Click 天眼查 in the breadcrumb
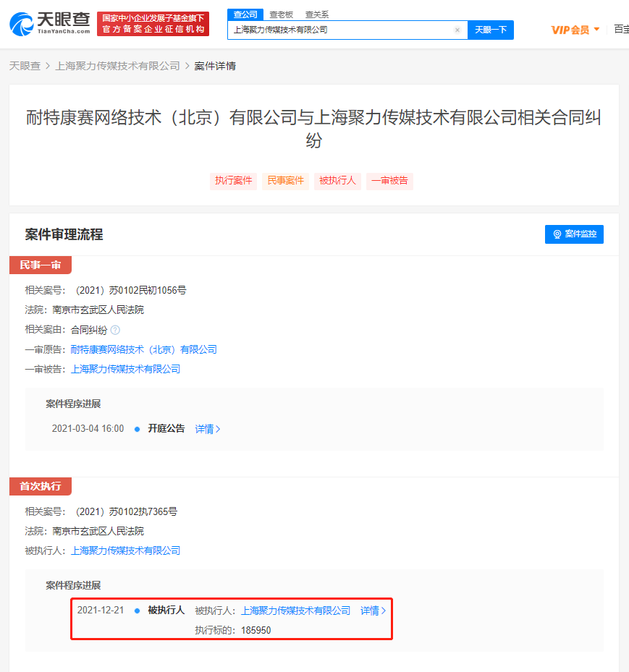Viewport: 629px width, 672px height. [x=25, y=66]
